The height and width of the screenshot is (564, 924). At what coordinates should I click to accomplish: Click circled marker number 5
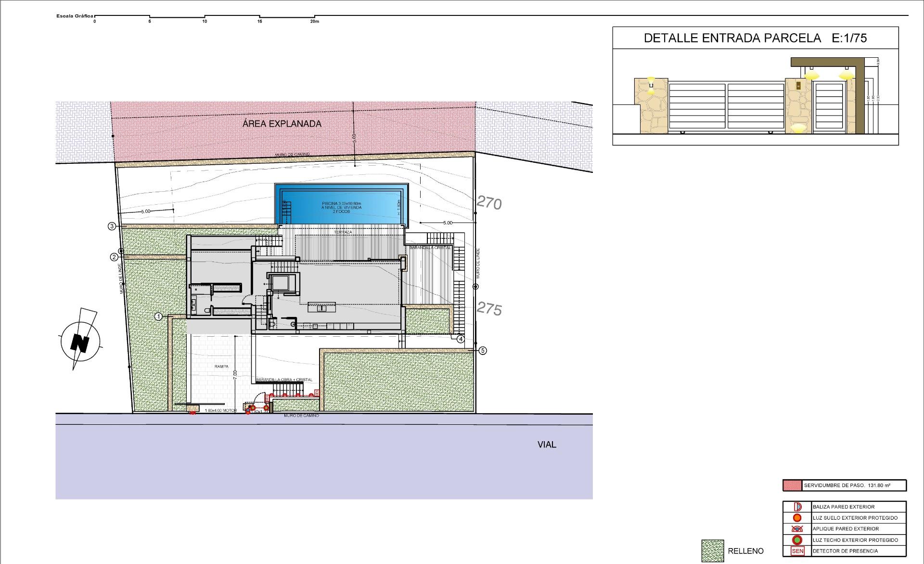[483, 351]
